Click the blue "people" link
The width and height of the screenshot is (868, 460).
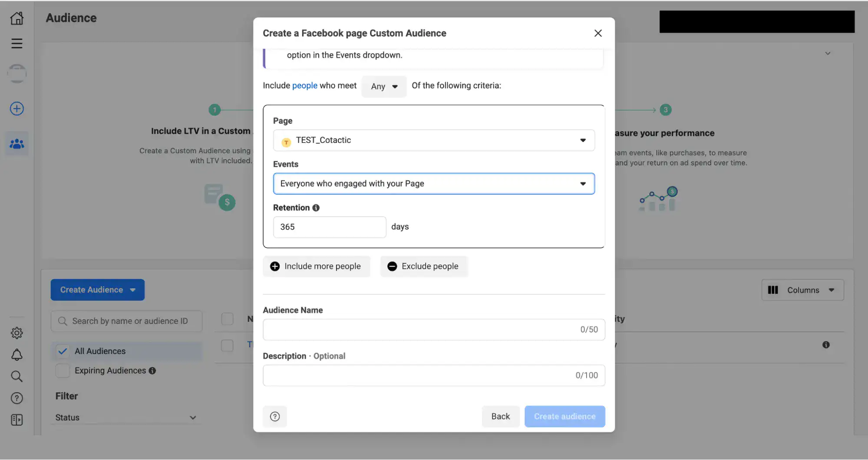(x=304, y=86)
